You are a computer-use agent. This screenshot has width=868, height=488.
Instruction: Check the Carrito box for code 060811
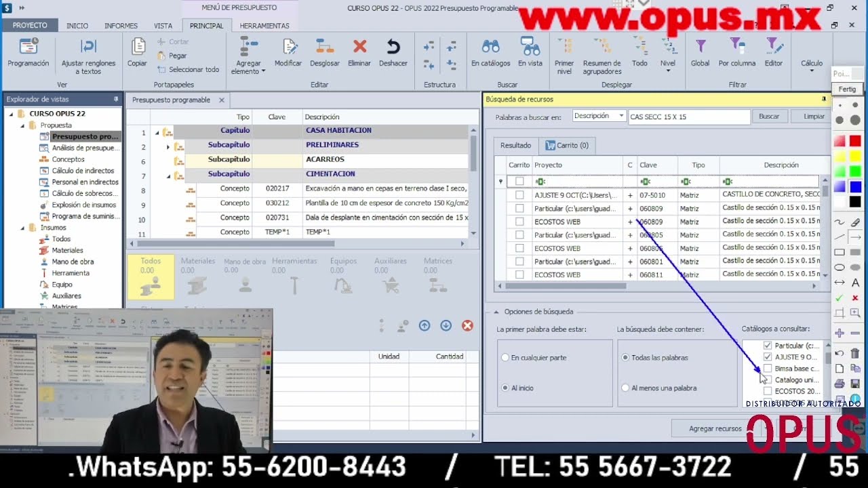click(519, 274)
